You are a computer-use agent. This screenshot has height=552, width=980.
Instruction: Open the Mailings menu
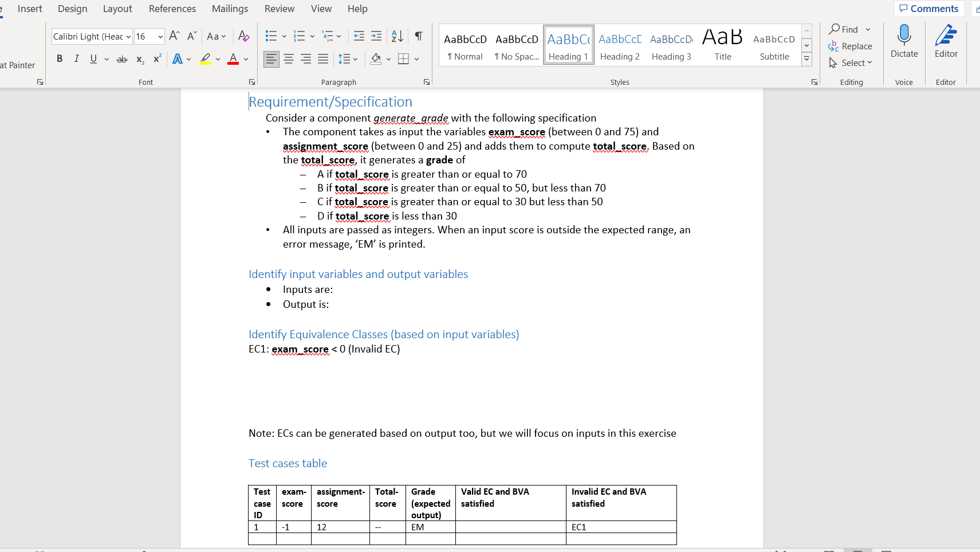(230, 9)
